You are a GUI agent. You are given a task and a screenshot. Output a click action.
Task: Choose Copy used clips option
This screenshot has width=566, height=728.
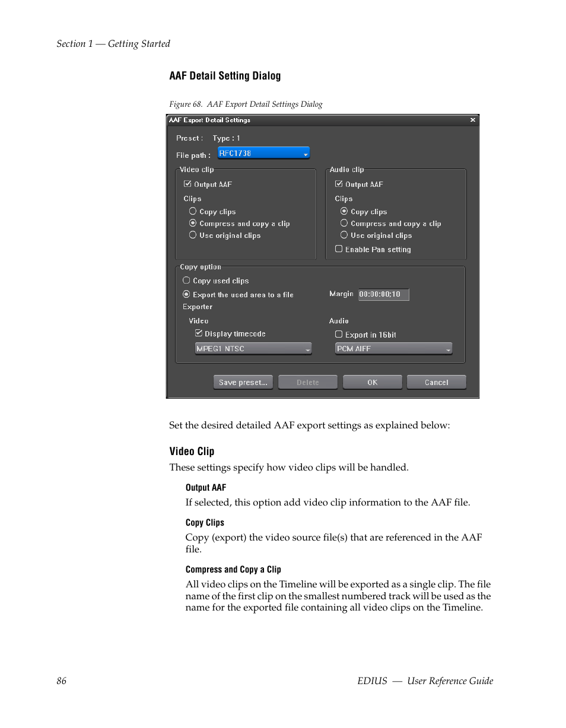point(186,280)
